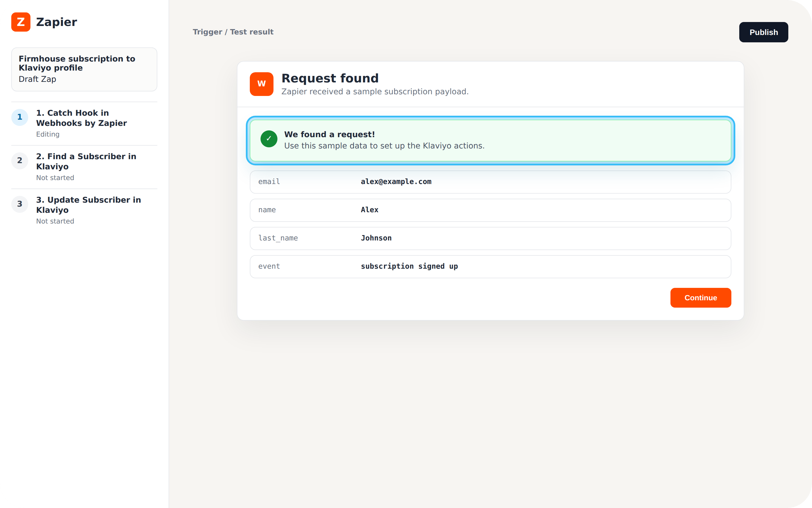Viewport: 812px width, 508px height.
Task: Select the name field row Alex
Action: 490,210
